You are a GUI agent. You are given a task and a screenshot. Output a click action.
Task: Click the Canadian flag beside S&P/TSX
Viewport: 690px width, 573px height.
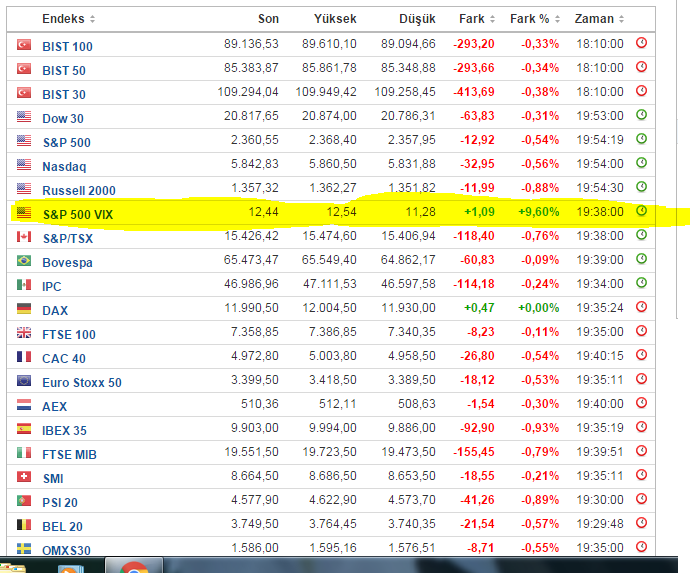pos(24,237)
